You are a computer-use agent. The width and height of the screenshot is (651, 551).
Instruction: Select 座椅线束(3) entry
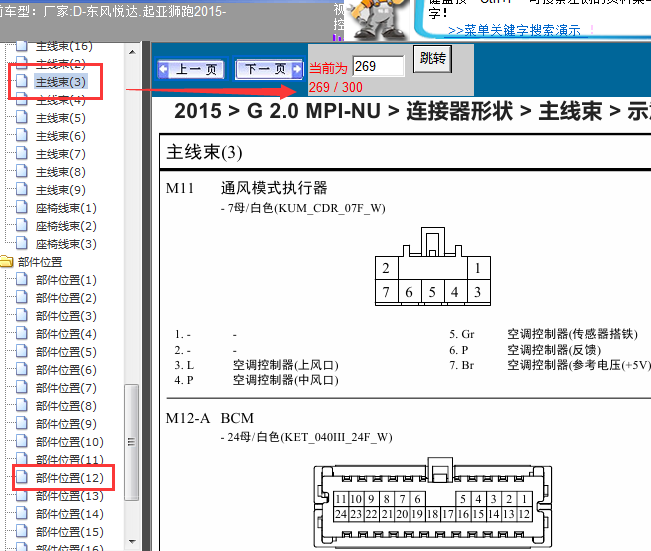pyautogui.click(x=66, y=244)
